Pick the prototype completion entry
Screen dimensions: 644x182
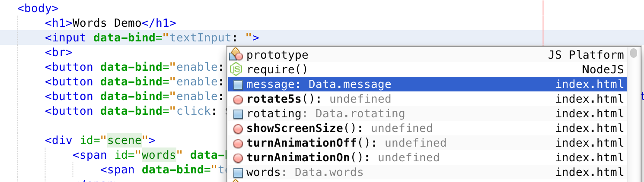pos(277,55)
